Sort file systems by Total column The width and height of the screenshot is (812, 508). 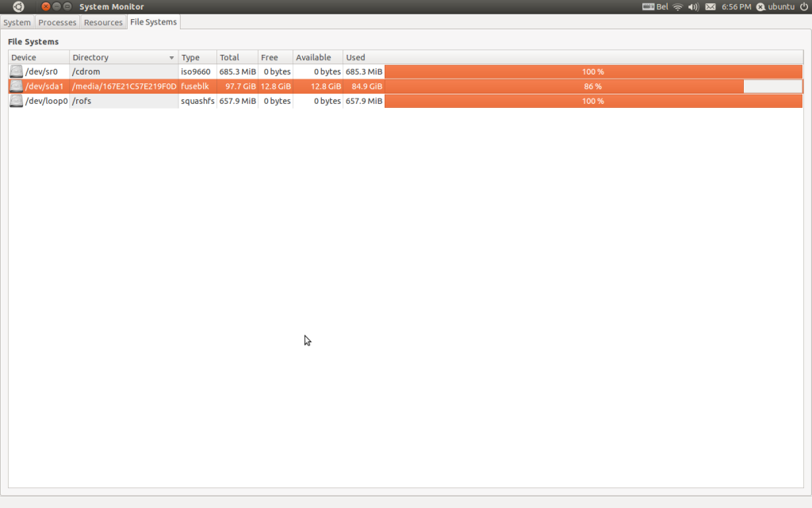237,58
